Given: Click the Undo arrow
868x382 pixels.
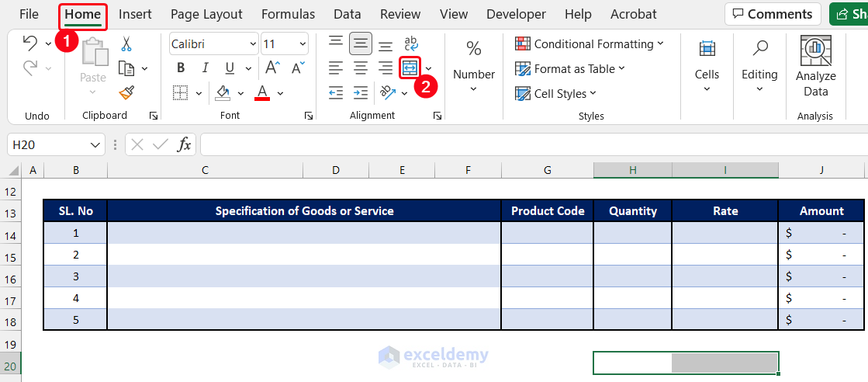Looking at the screenshot, I should (30, 43).
